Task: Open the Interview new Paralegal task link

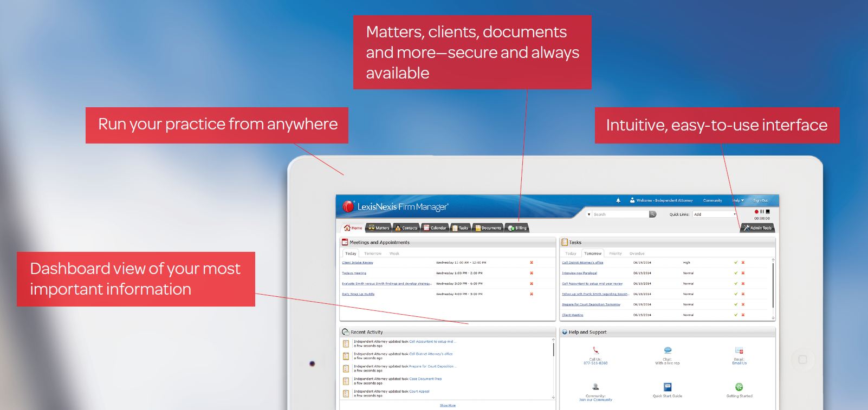Action: 580,273
